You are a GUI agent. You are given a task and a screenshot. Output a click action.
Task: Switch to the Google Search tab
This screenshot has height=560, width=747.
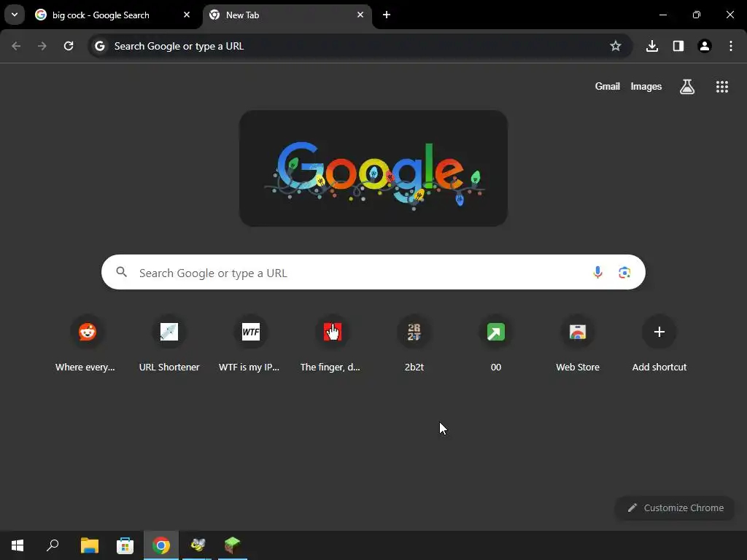(113, 15)
